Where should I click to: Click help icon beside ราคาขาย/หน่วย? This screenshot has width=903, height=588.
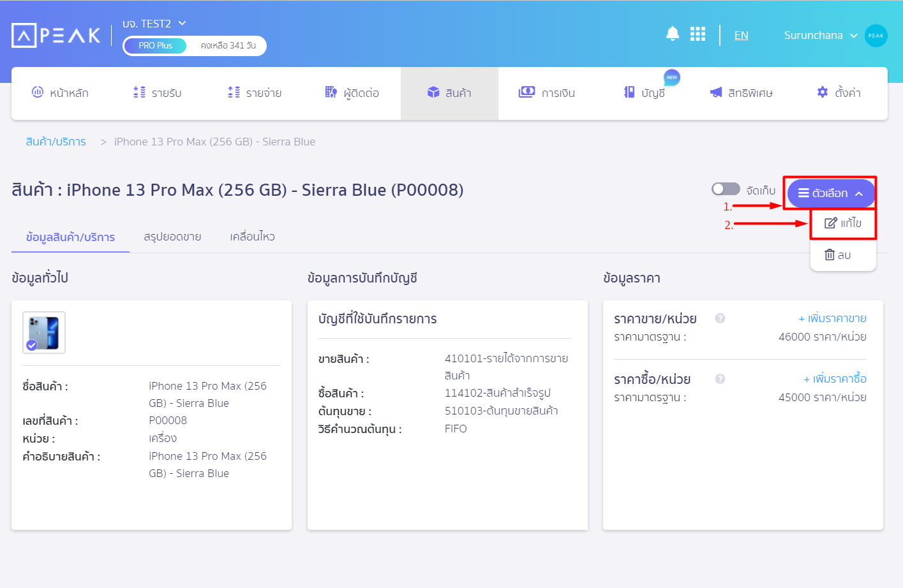[x=720, y=318]
